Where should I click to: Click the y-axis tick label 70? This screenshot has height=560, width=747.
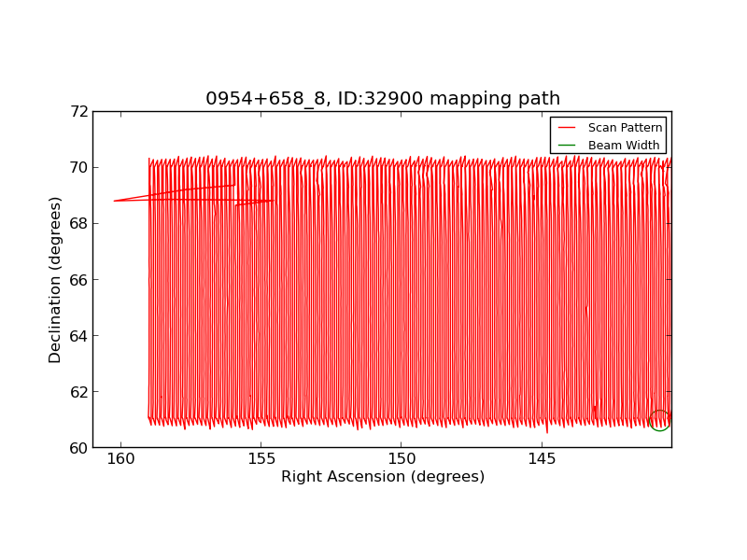tap(79, 168)
